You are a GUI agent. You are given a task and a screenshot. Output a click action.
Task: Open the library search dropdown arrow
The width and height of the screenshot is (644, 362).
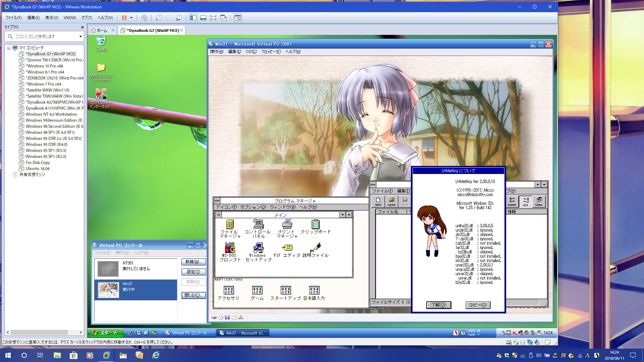pyautogui.click(x=80, y=36)
